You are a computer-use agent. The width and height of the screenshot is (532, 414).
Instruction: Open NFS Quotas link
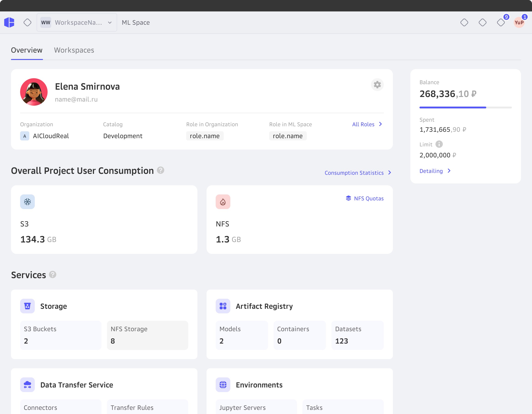pyautogui.click(x=365, y=198)
